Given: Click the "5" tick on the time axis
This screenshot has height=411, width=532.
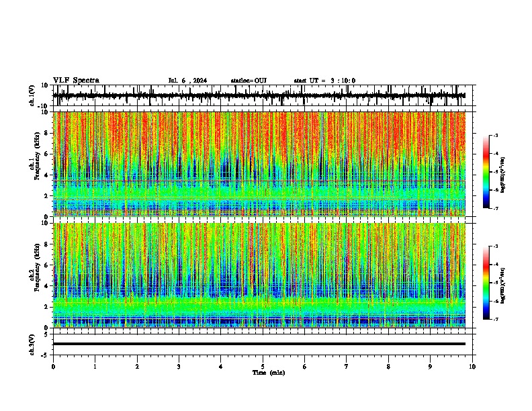Looking at the screenshot, I should coord(263,367).
